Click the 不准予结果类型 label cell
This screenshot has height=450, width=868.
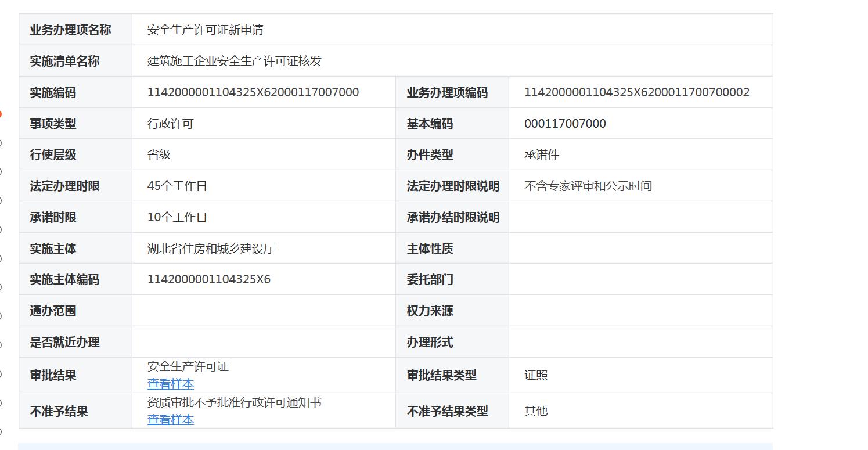(452, 411)
